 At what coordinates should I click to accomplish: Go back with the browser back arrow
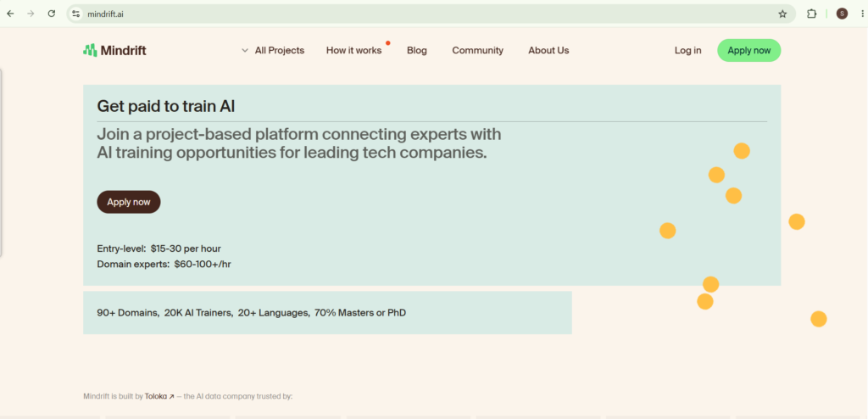click(10, 14)
